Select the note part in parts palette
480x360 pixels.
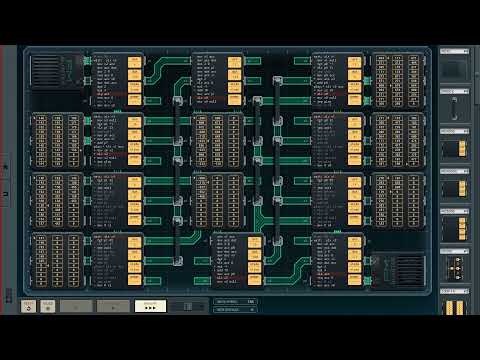pyautogui.click(x=455, y=70)
